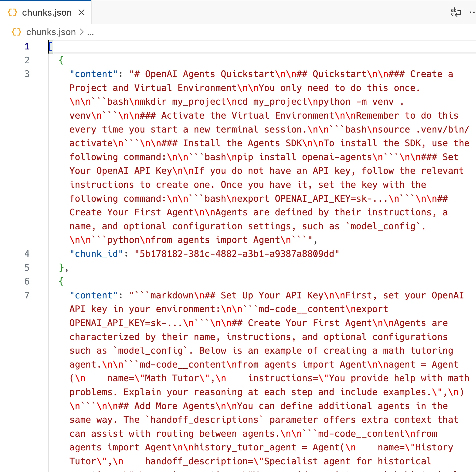Click the JSON braces icon on the chunks.json tab

click(x=13, y=12)
